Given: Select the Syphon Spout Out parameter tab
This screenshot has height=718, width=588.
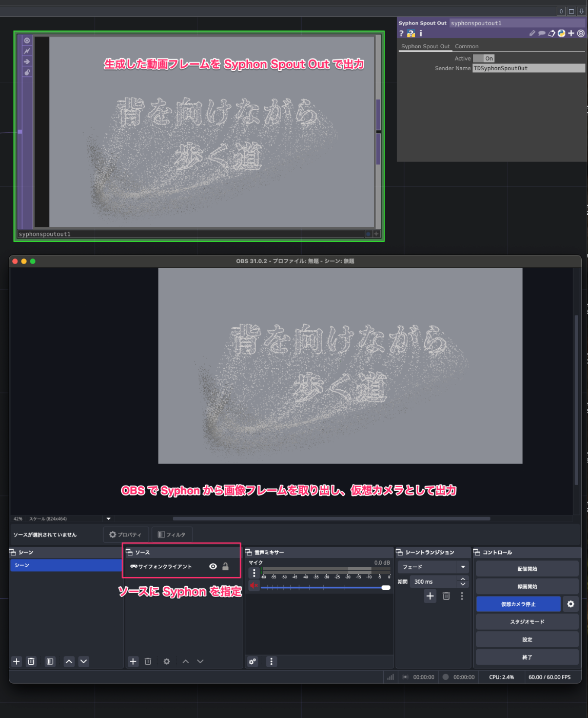Looking at the screenshot, I should pos(425,46).
